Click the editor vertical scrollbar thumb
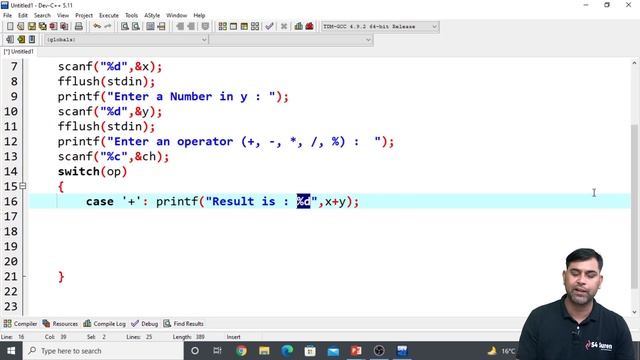Viewport: 640px width, 360px height. pyautogui.click(x=634, y=206)
